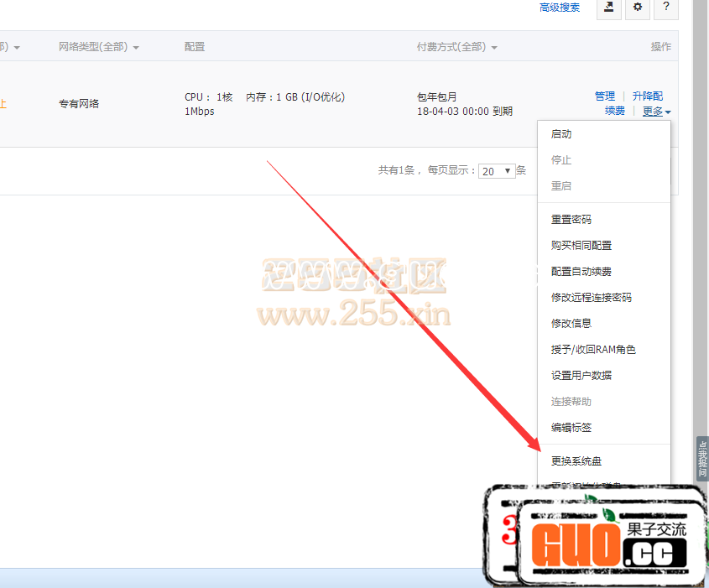Click the export list icon

tap(609, 8)
